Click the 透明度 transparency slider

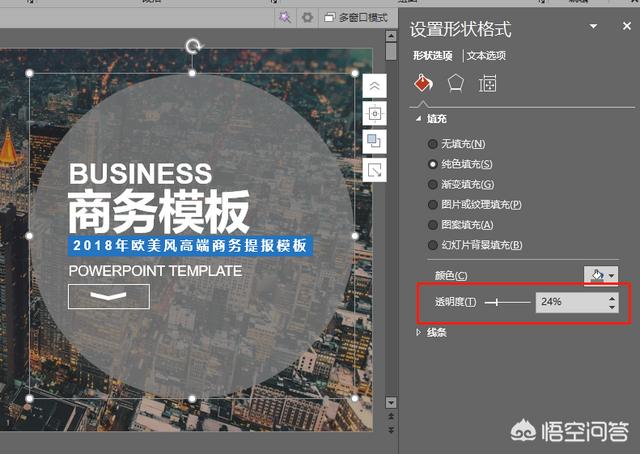click(x=507, y=303)
